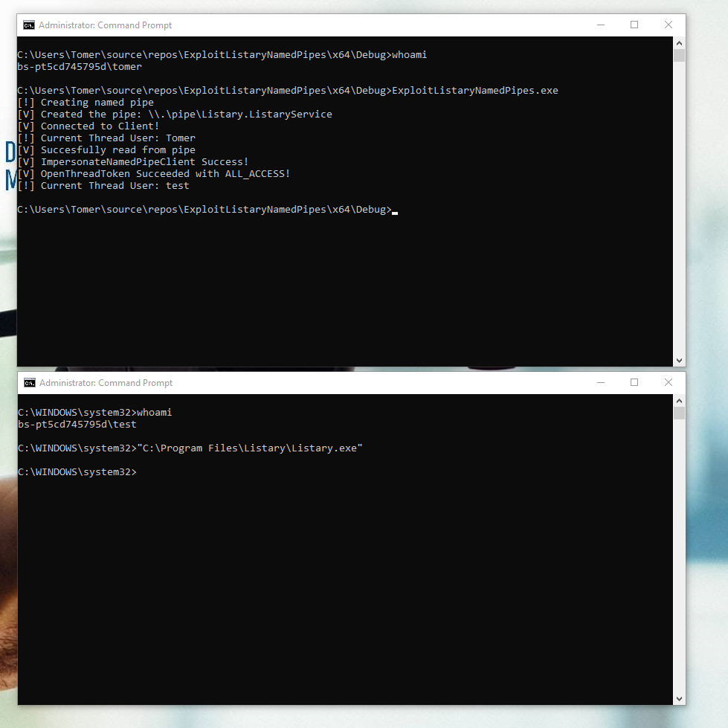Viewport: 728px width, 728px height.
Task: Click the scrollbar thumb in the top window
Action: click(679, 56)
